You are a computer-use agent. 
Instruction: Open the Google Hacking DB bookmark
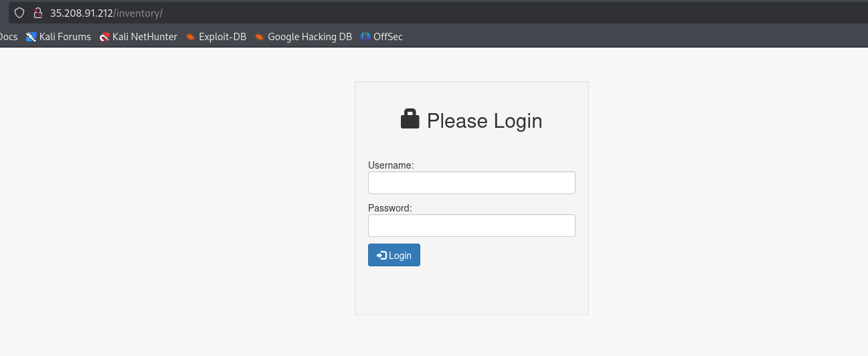(303, 37)
